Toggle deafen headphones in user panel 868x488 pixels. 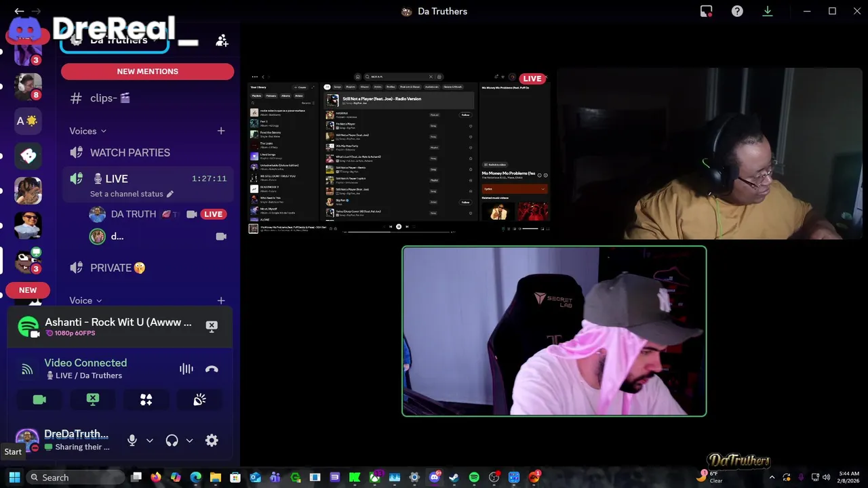pyautogui.click(x=172, y=441)
